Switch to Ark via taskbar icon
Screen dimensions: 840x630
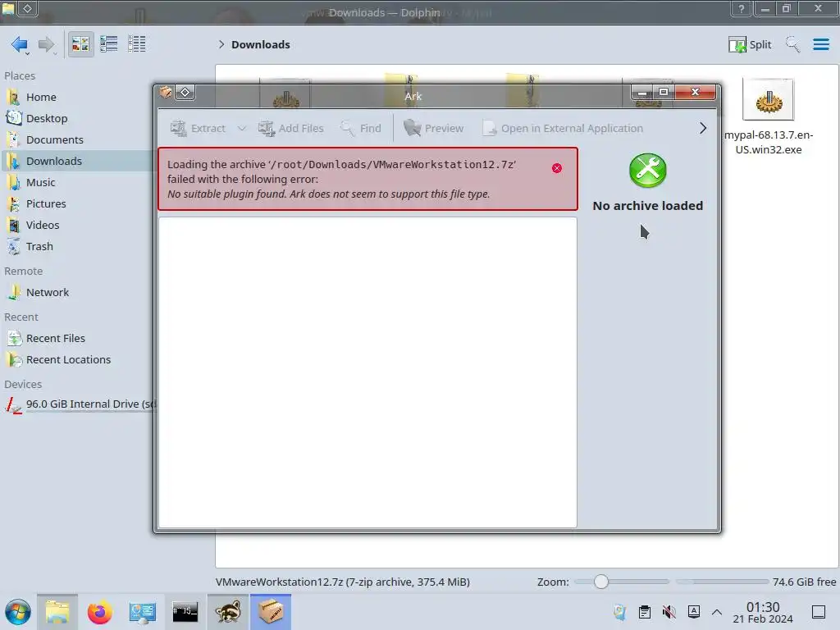271,612
